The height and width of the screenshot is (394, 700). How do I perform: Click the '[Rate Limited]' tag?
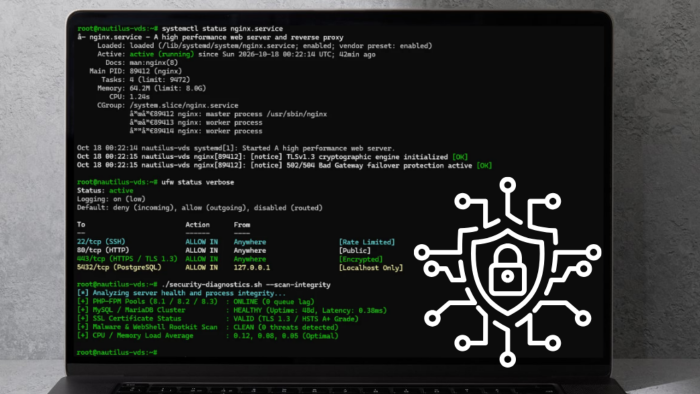pos(367,242)
